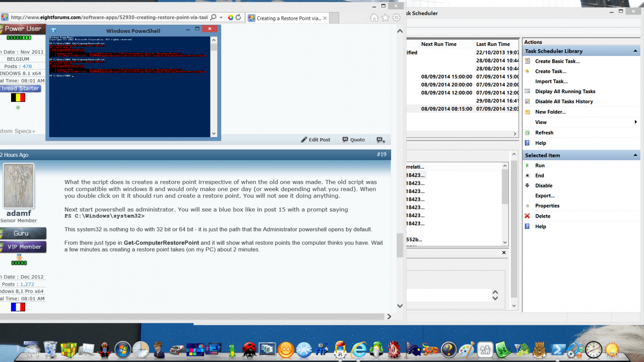Click browser Favorites star icon
This screenshot has height=362, width=644.
(x=385, y=18)
